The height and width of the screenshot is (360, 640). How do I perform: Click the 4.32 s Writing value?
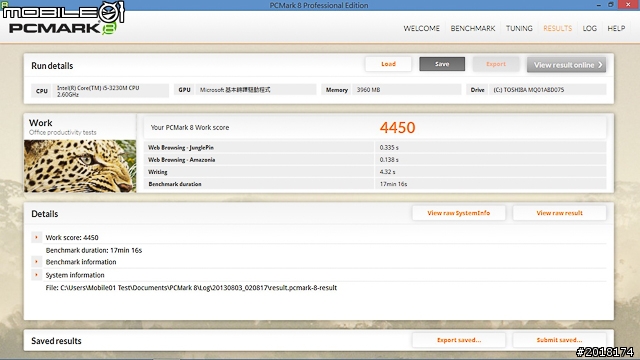387,172
